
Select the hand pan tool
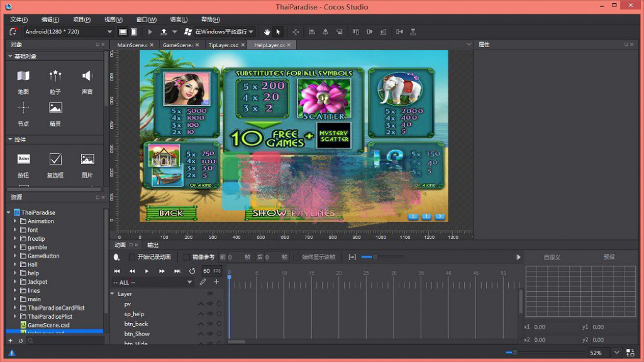pos(267,31)
